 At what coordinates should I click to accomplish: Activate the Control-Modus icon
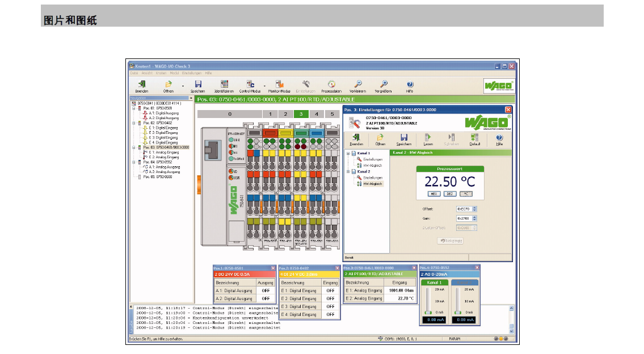(250, 84)
